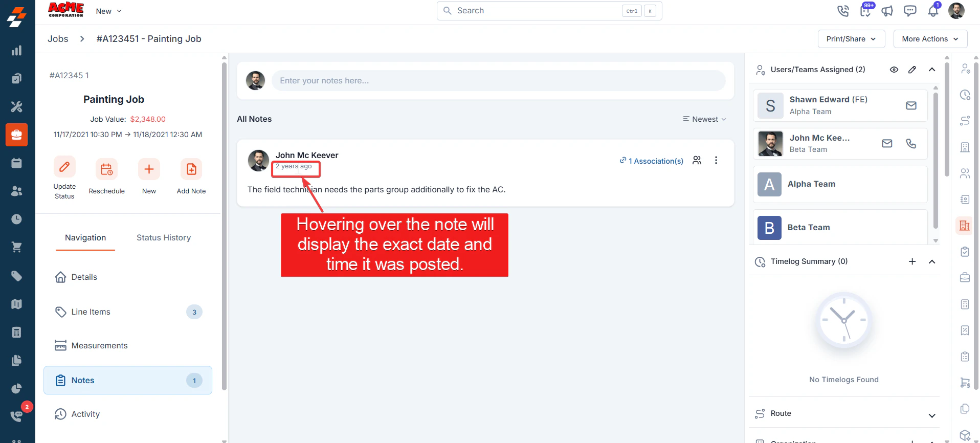
Task: Switch to the Status History tab
Action: [164, 237]
